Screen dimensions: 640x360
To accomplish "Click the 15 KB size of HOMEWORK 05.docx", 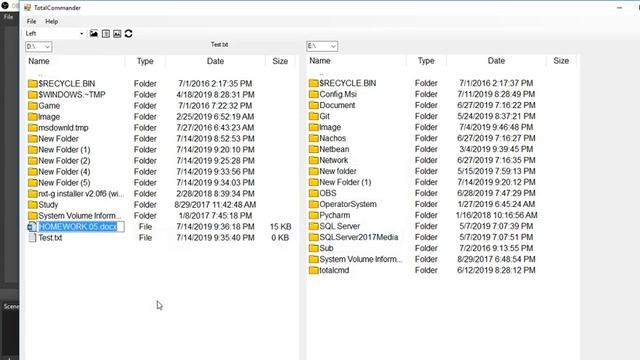I will tap(280, 227).
